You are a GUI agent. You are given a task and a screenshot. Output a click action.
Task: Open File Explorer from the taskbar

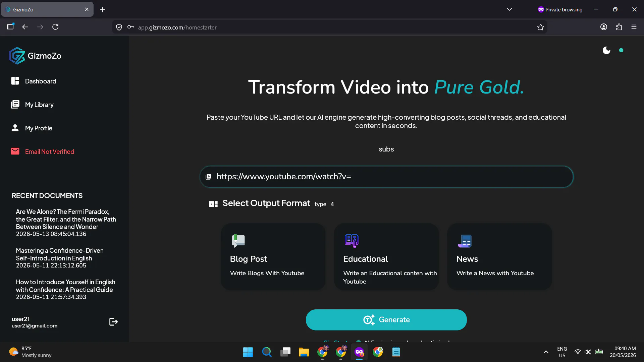(304, 352)
